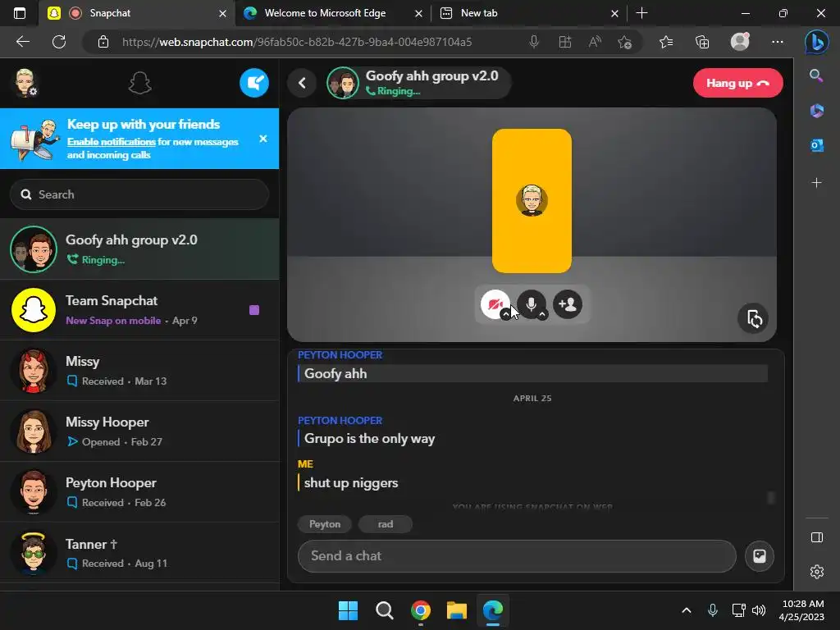The height and width of the screenshot is (630, 840).
Task: Open my profile avatar with settings gear
Action: tap(25, 83)
